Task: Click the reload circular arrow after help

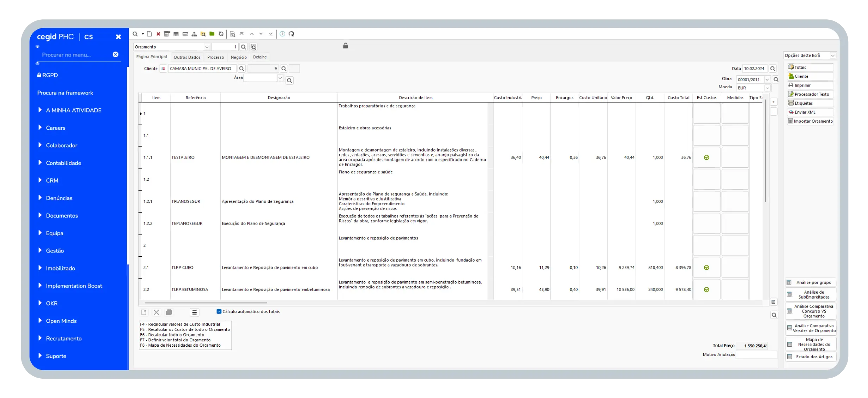Action: 291,34
